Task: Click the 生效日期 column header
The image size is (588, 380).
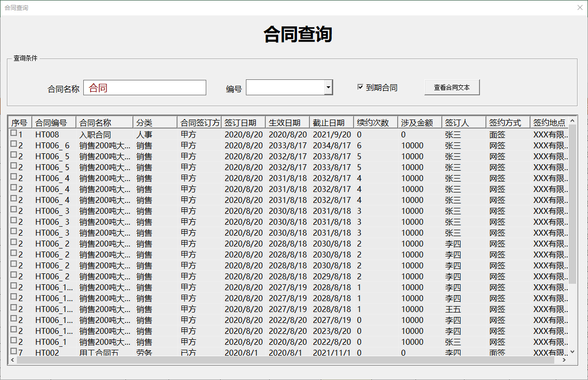Action: (x=288, y=123)
